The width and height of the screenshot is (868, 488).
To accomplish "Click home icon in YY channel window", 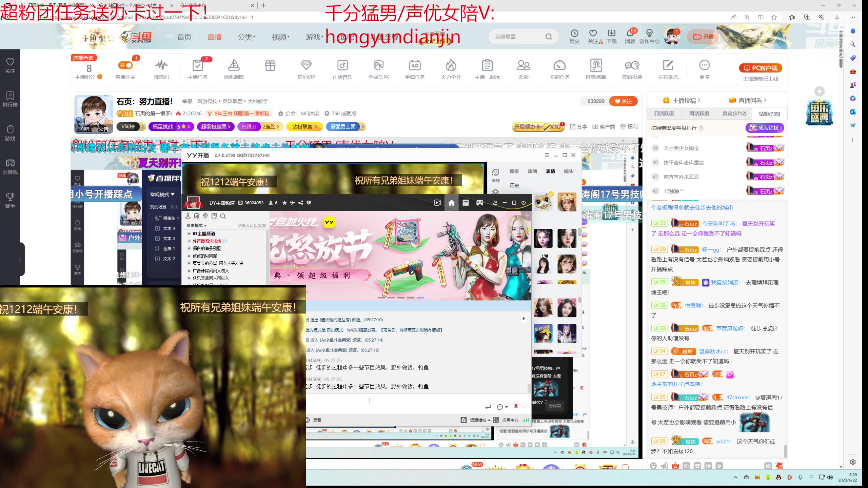I will pos(451,203).
